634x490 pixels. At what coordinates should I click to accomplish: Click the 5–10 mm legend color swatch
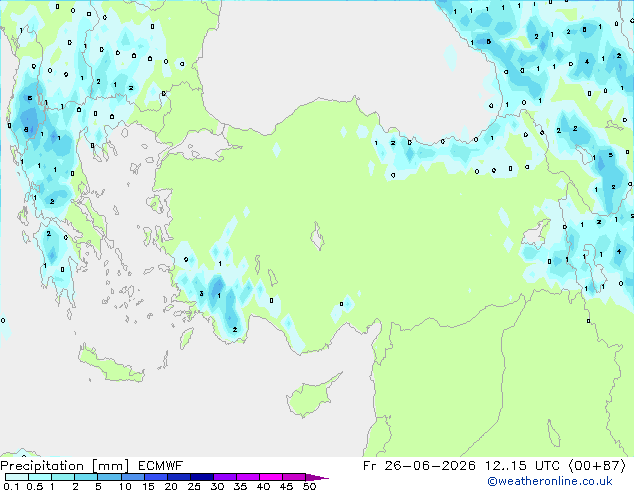109,477
